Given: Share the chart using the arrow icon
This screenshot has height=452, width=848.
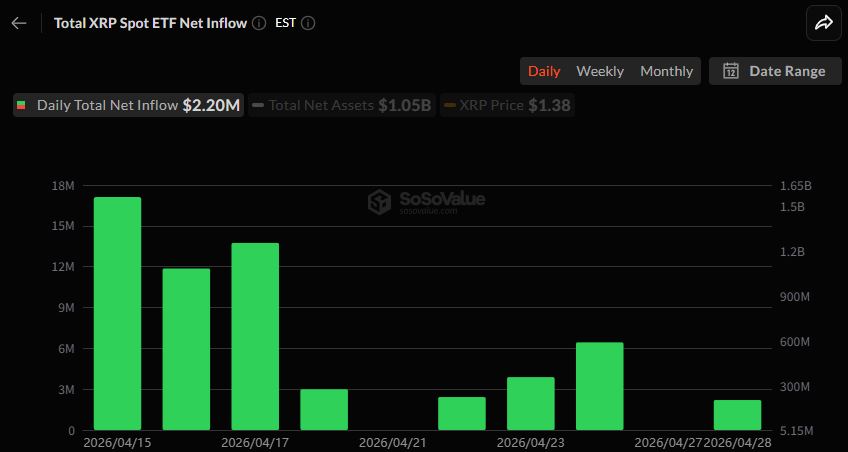Looking at the screenshot, I should (824, 23).
